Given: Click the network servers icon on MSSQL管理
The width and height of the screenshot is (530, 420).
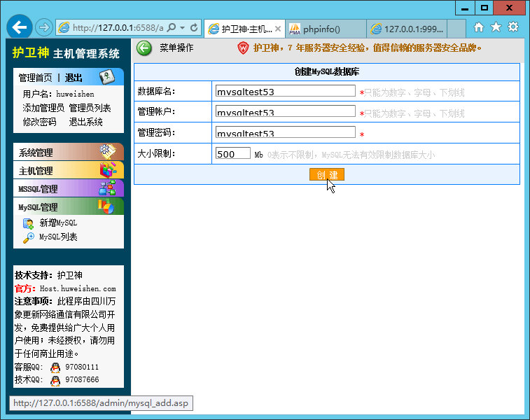Looking at the screenshot, I should [x=108, y=188].
